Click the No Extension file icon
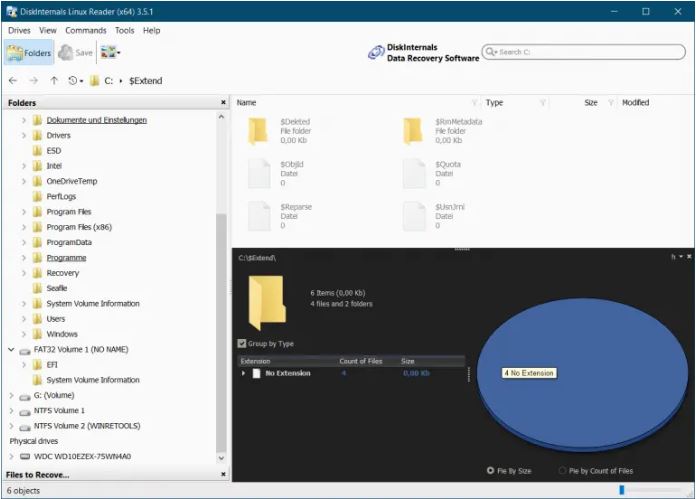The image size is (696, 499). click(256, 373)
